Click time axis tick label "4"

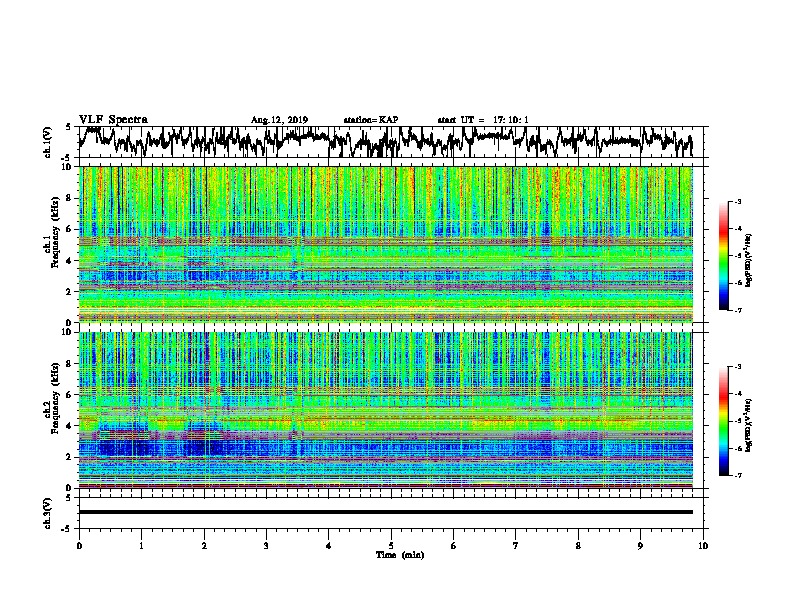[329, 546]
